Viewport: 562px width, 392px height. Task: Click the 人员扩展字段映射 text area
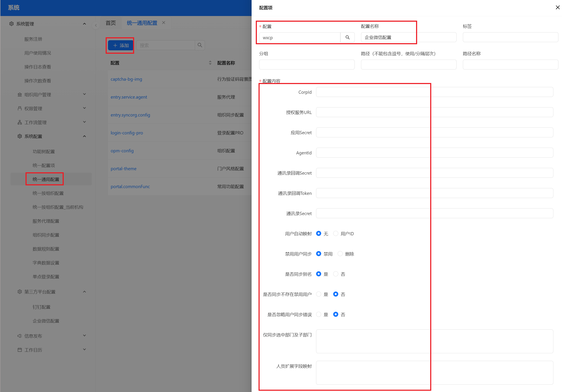point(434,373)
